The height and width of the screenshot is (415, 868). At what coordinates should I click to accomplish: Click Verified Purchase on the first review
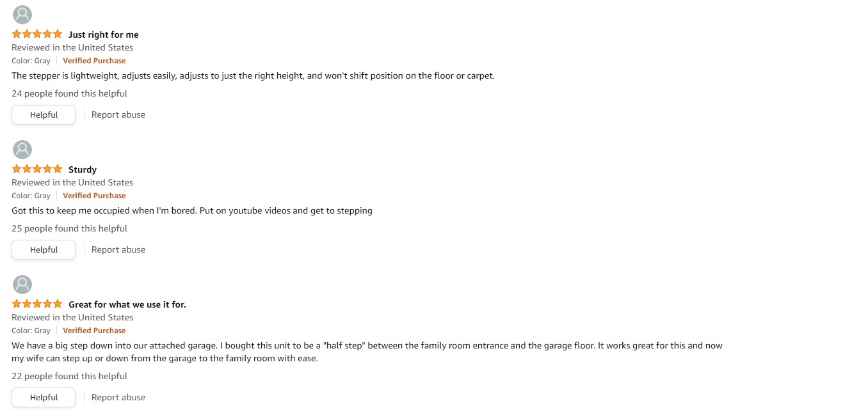tap(94, 61)
